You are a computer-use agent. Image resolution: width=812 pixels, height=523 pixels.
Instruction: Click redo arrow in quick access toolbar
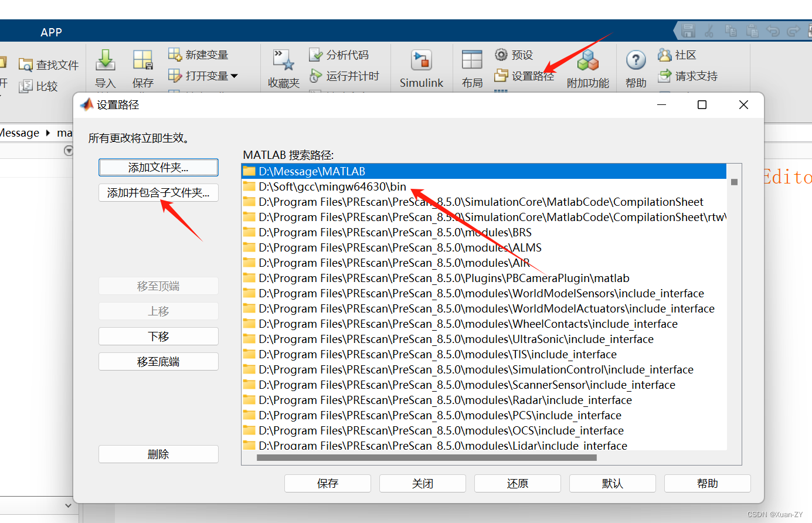pos(794,30)
